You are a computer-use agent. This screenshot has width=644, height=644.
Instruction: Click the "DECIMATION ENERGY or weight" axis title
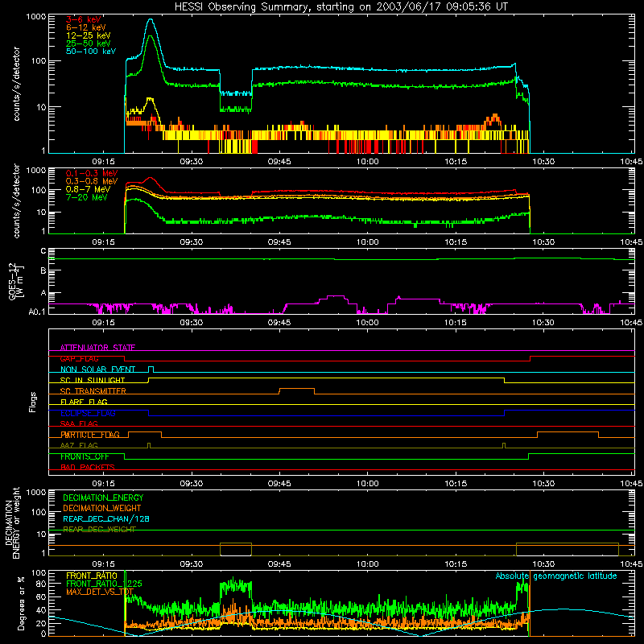[x=12, y=522]
